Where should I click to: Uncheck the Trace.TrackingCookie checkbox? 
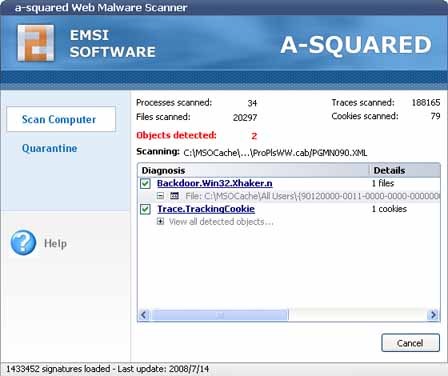[145, 209]
